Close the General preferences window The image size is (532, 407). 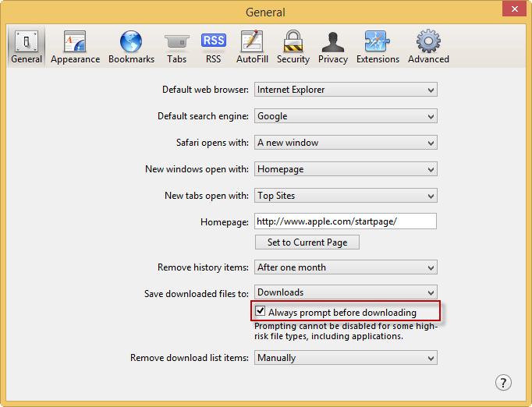pyautogui.click(x=512, y=10)
